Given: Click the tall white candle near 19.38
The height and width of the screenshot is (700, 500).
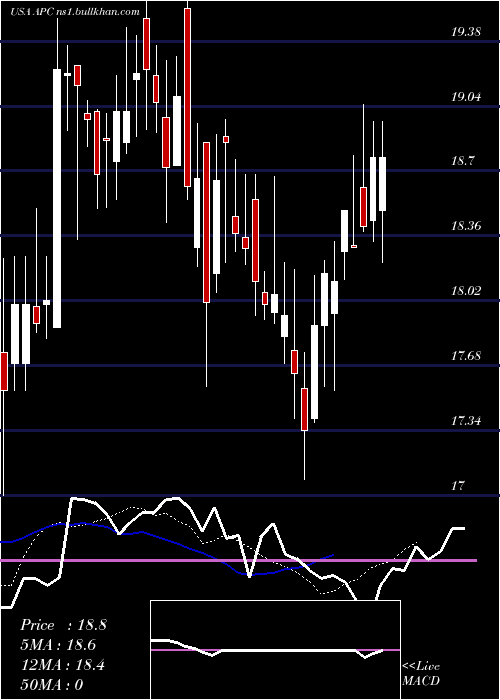Looking at the screenshot, I should tap(57, 198).
